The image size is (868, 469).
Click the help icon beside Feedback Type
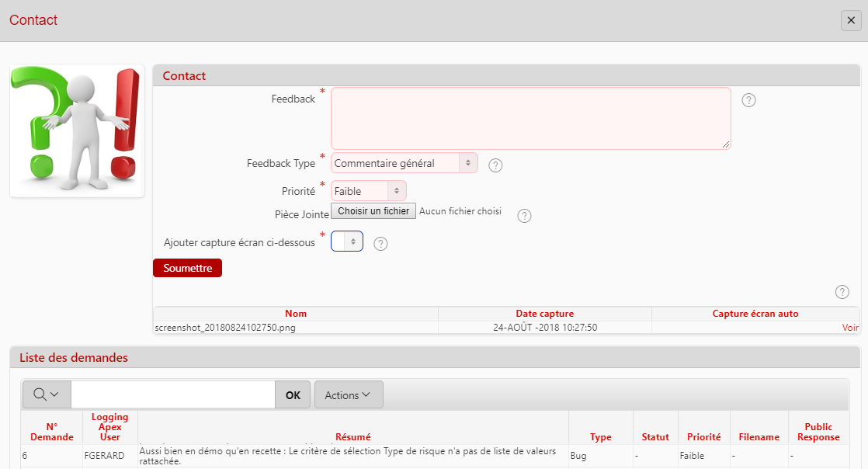tap(495, 165)
